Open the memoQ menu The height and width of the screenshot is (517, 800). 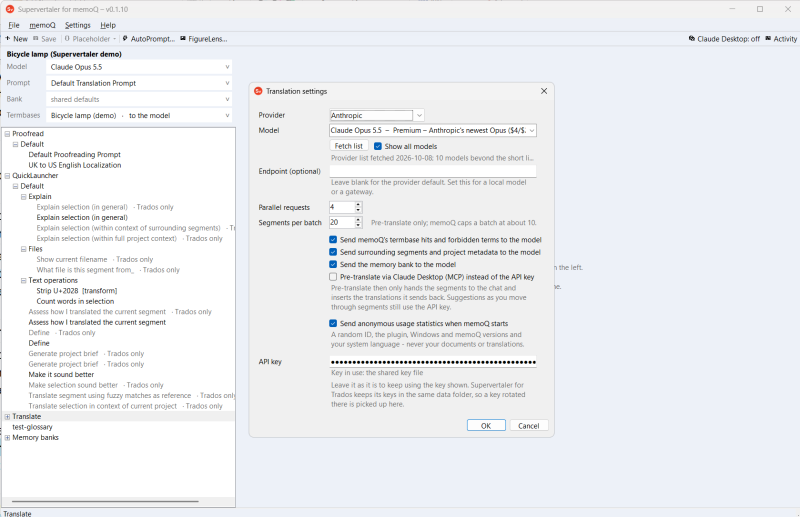click(x=42, y=25)
